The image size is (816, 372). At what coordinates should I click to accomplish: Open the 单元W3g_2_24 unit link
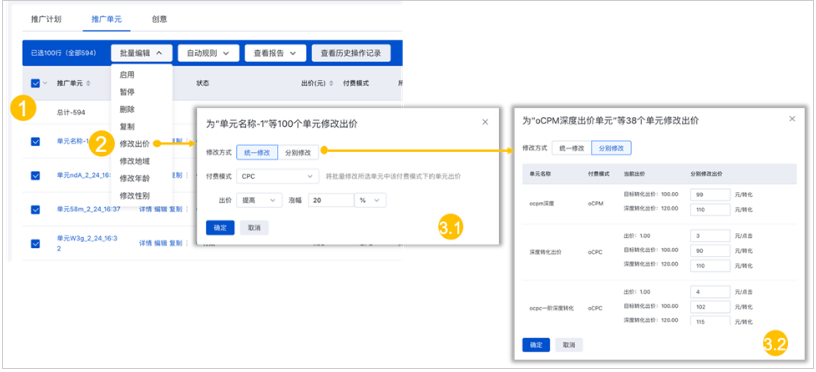[x=87, y=243]
